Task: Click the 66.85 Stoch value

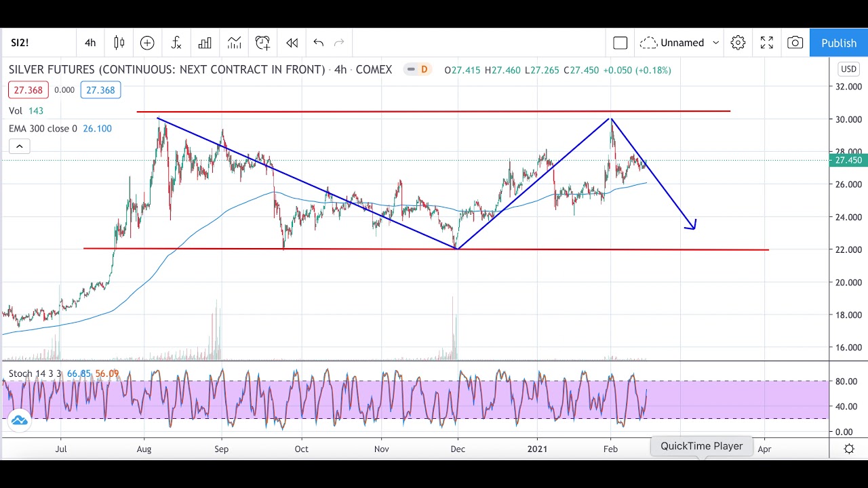Action: point(79,373)
